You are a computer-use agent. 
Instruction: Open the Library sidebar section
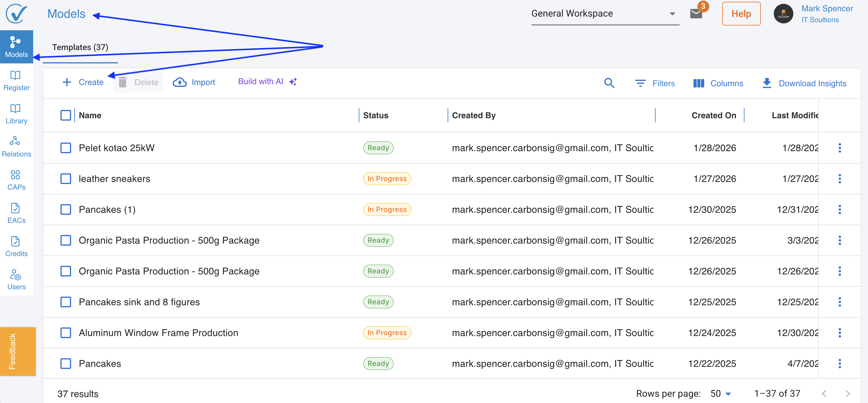[x=16, y=114]
